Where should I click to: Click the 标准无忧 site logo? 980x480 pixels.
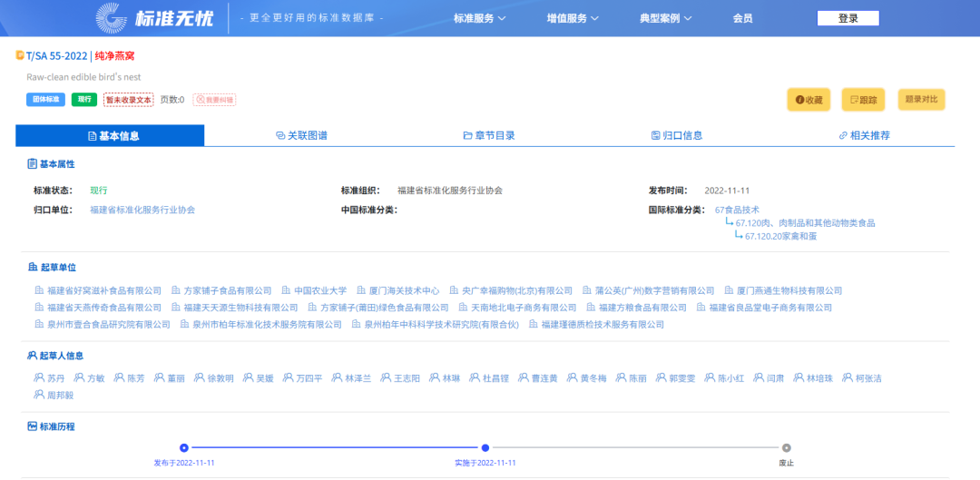[x=154, y=18]
